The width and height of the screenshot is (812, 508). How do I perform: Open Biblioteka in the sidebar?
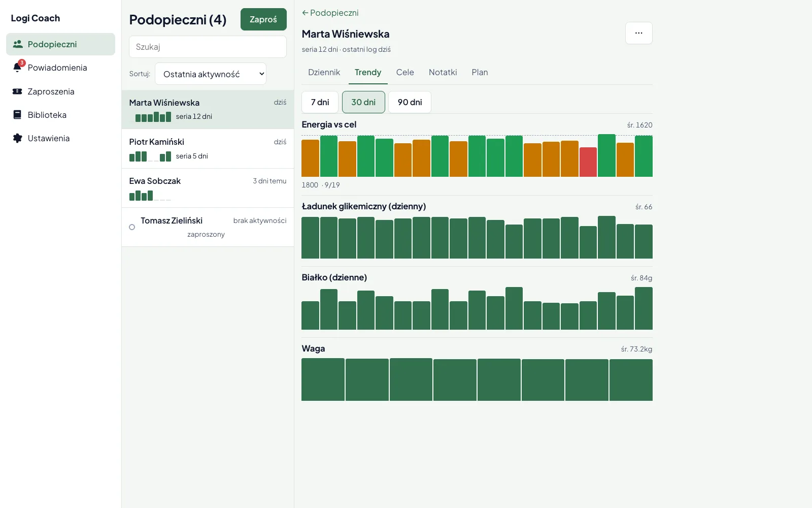tap(61, 115)
